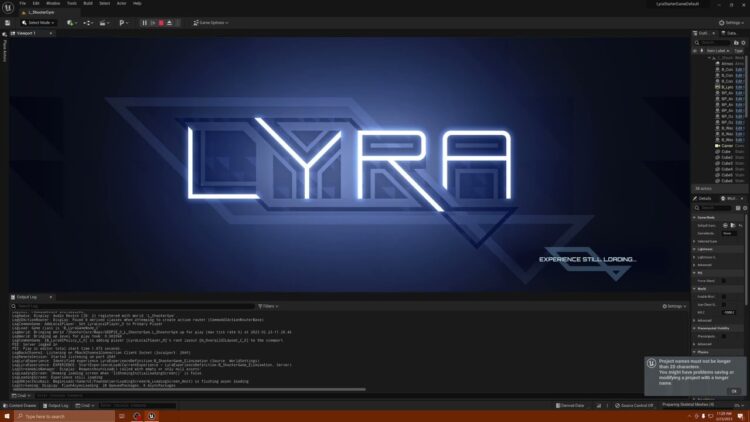This screenshot has height=422, width=750.
Task: Open Content Drawer in status bar
Action: [x=20, y=406]
